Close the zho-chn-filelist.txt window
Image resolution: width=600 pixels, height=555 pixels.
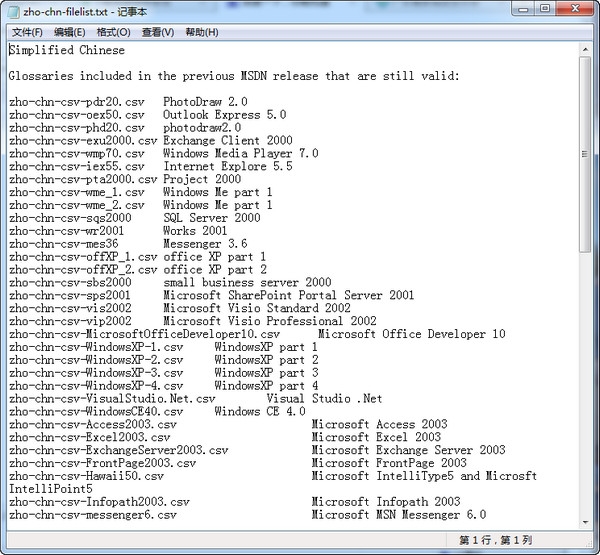pos(575,9)
